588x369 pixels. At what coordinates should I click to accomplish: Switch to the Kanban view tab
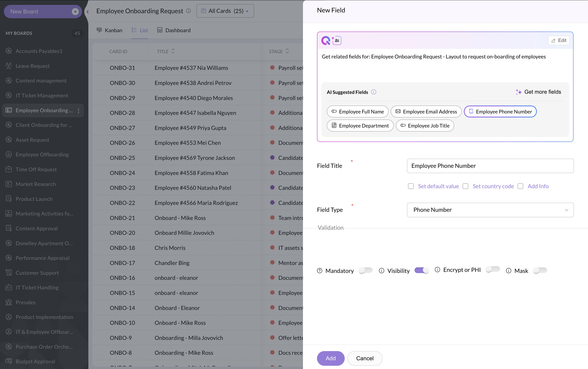110,30
